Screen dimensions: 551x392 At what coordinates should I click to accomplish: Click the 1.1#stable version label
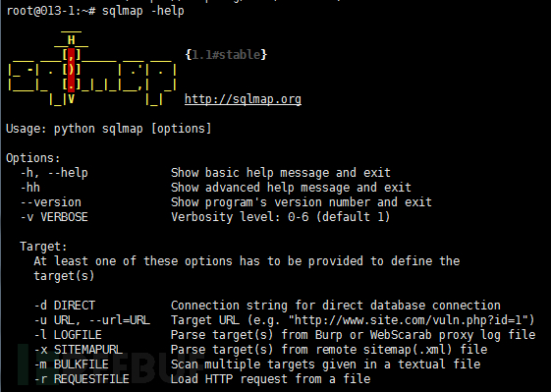pyautogui.click(x=226, y=55)
